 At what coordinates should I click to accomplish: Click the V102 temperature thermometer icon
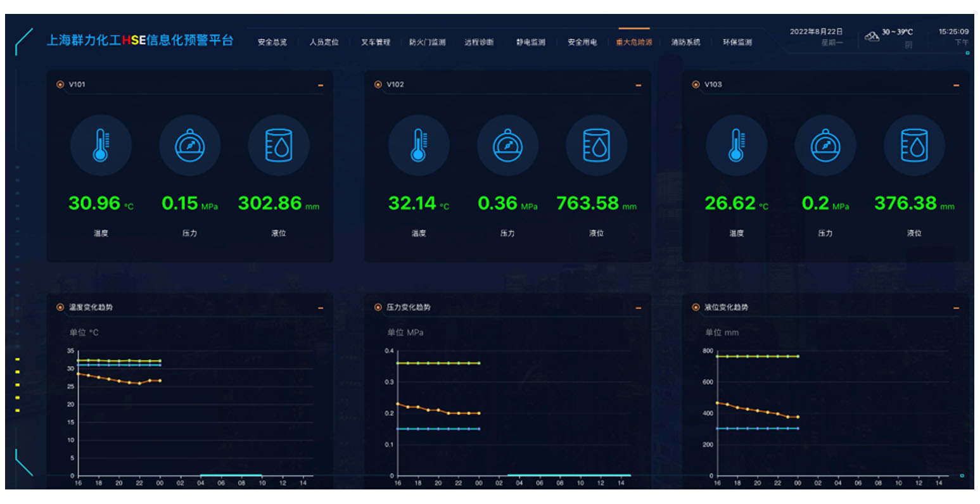pos(419,145)
